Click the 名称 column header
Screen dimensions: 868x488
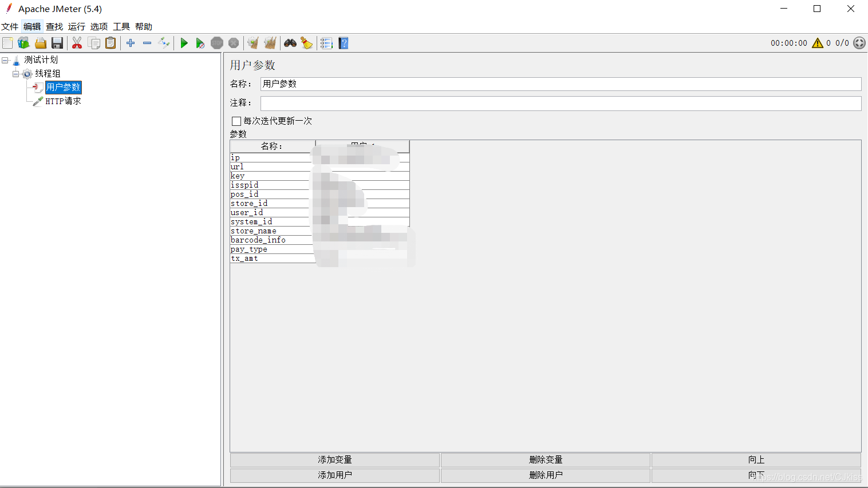point(272,146)
